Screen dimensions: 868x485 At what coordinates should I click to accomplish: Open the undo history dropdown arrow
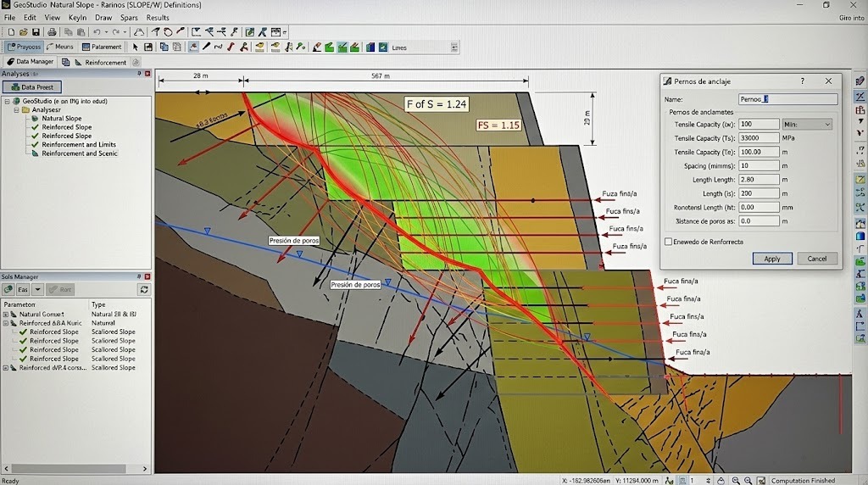point(106,32)
